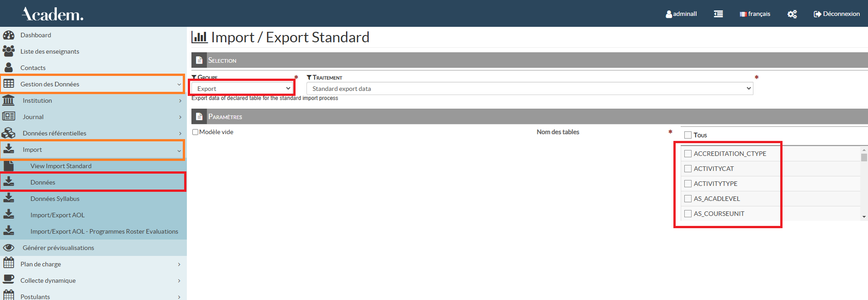Enable the Modèle vide checkbox
Viewport: 868px width, 300px height.
pyautogui.click(x=196, y=132)
